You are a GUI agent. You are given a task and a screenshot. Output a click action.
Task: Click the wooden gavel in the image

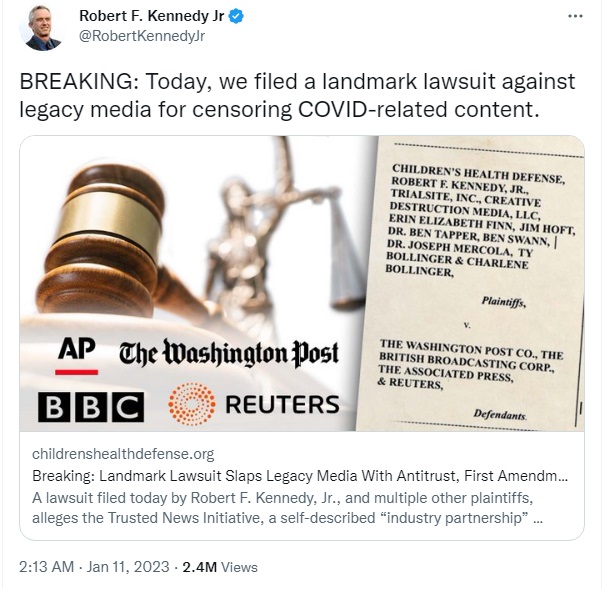coord(115,246)
